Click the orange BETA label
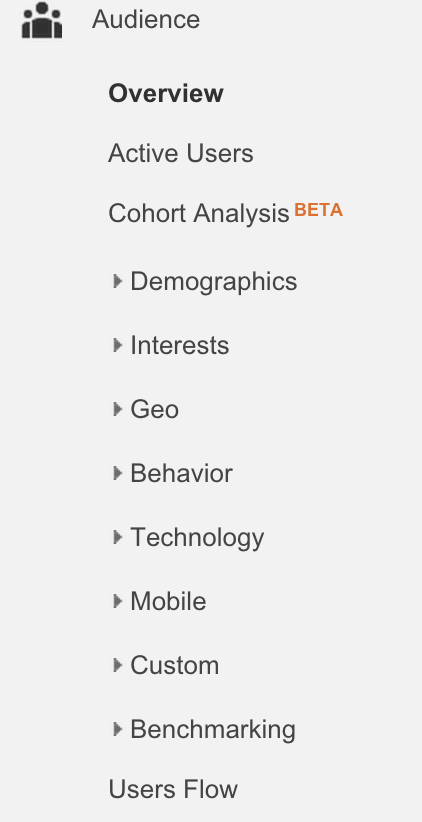422x822 pixels. click(318, 210)
